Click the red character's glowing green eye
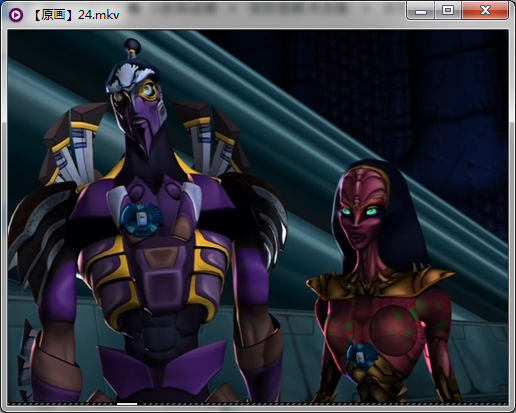This screenshot has height=413, width=516. (x=372, y=211)
